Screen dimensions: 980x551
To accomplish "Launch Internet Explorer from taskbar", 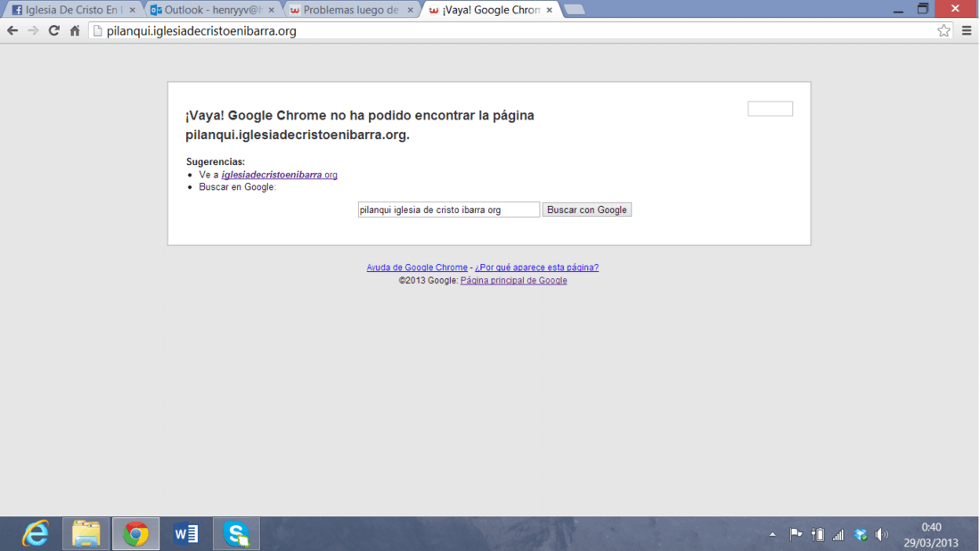I will pos(36,534).
